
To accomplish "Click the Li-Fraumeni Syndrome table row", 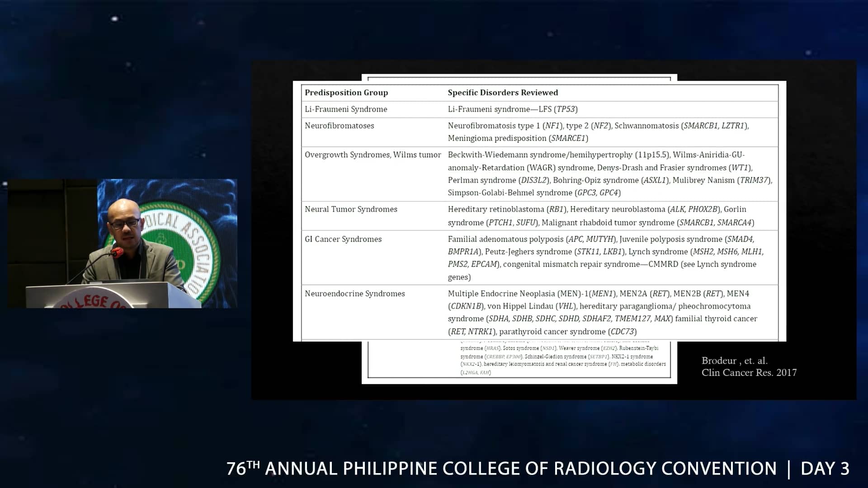I will click(x=346, y=109).
